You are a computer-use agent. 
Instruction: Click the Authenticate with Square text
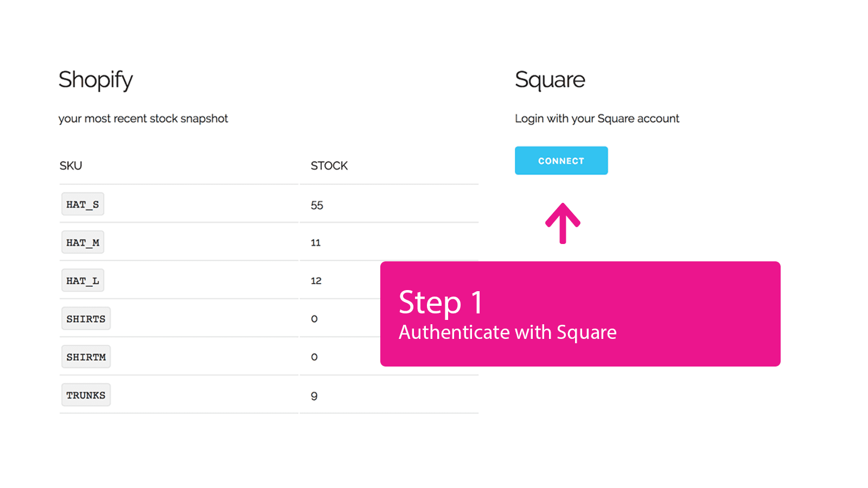508,332
